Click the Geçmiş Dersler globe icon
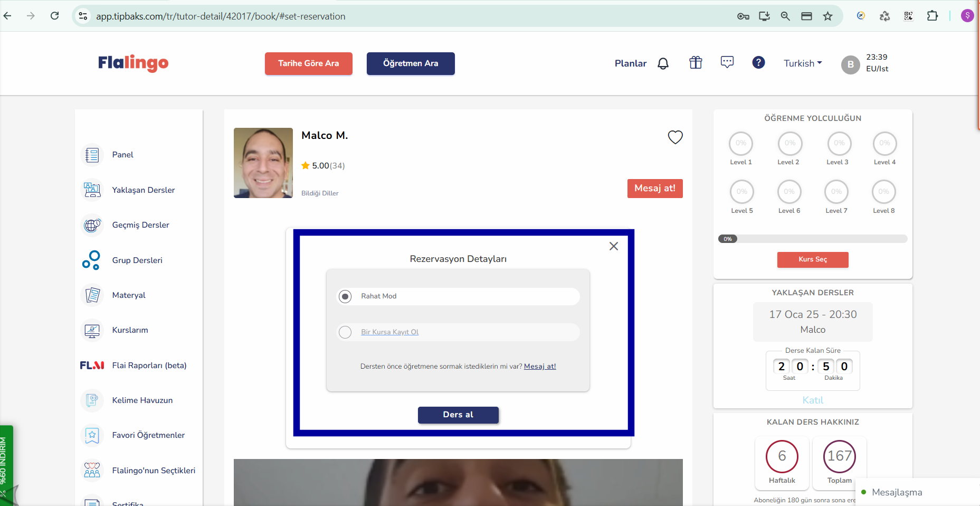The height and width of the screenshot is (506, 980). pyautogui.click(x=92, y=225)
